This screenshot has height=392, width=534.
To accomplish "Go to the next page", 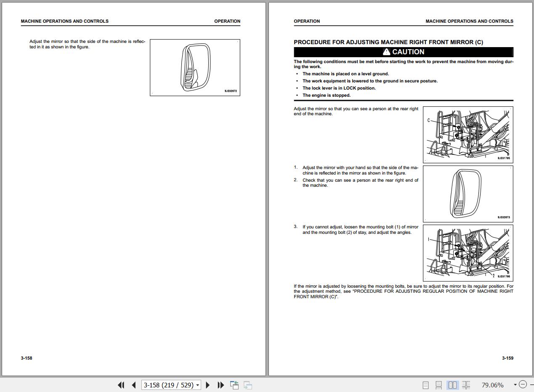I will pyautogui.click(x=208, y=385).
